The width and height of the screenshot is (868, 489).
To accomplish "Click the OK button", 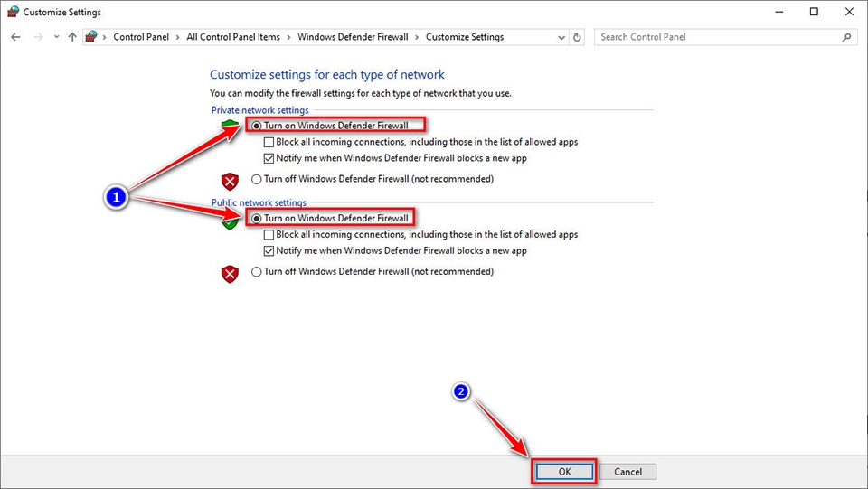I will pyautogui.click(x=564, y=472).
